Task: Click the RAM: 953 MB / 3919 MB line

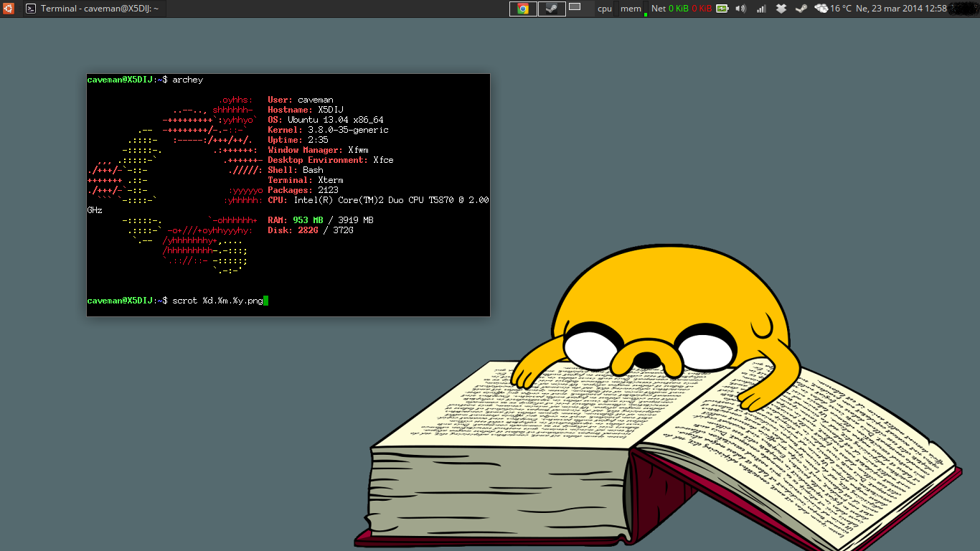Action: coord(321,220)
